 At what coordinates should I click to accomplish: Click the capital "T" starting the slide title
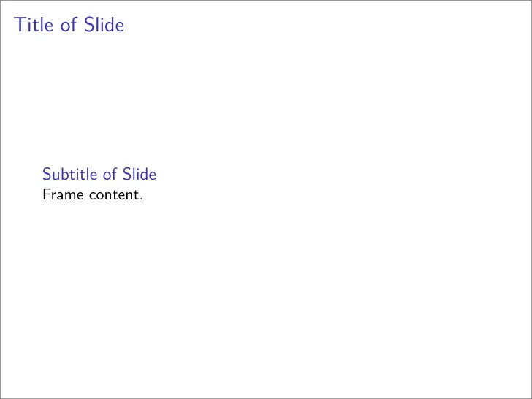(19, 25)
